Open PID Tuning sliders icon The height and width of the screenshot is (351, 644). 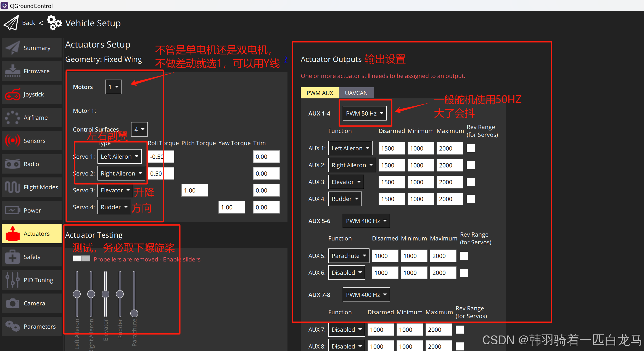pyautogui.click(x=12, y=280)
